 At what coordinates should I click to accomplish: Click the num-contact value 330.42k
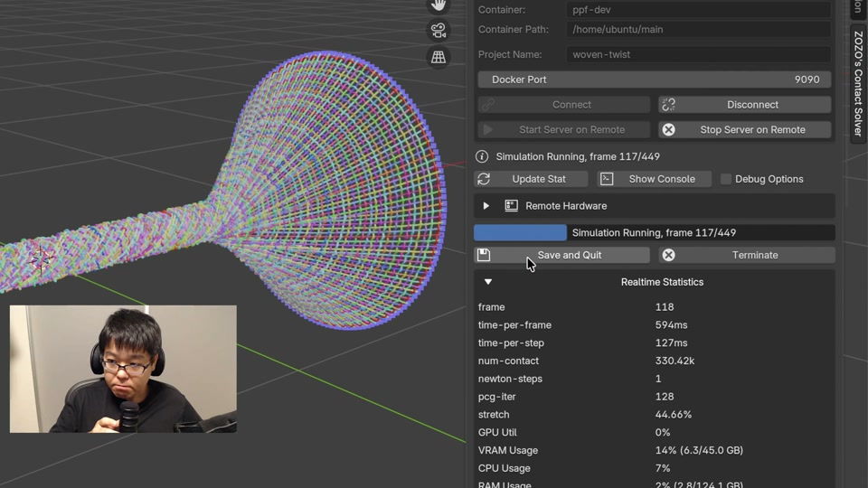click(x=675, y=361)
